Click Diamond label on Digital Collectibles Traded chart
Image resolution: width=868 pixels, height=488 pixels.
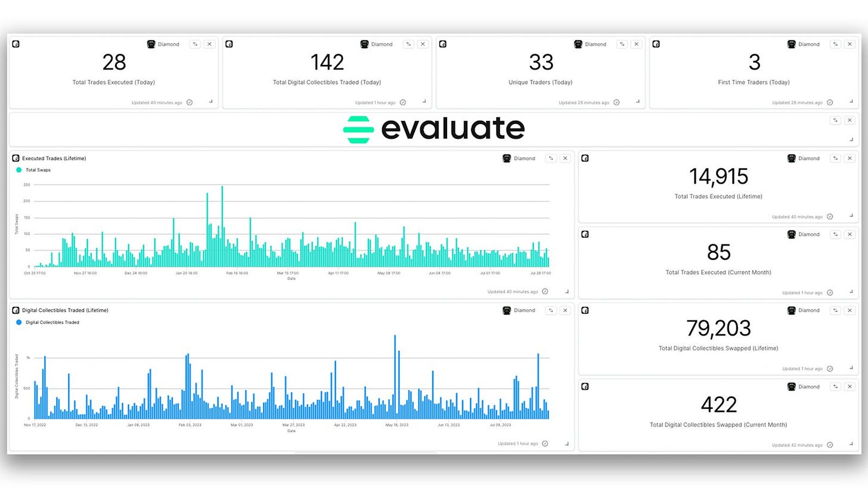[524, 310]
